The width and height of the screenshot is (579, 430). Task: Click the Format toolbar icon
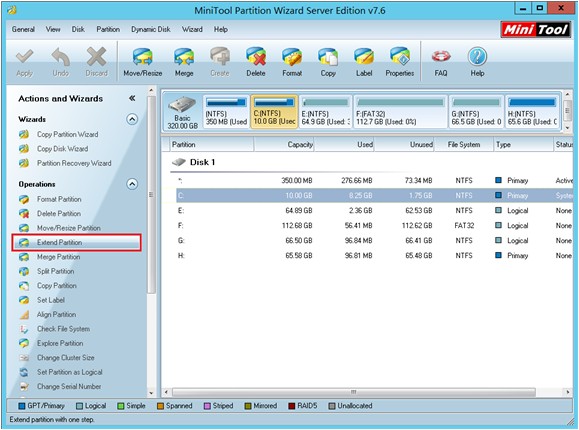[292, 57]
